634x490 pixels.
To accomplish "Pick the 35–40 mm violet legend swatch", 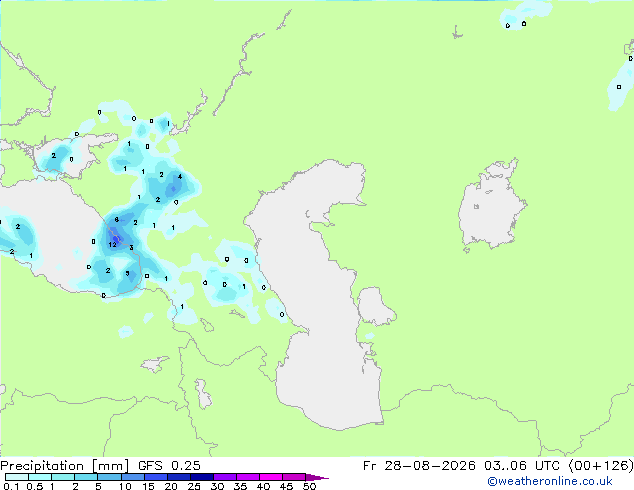I will [x=247, y=477].
